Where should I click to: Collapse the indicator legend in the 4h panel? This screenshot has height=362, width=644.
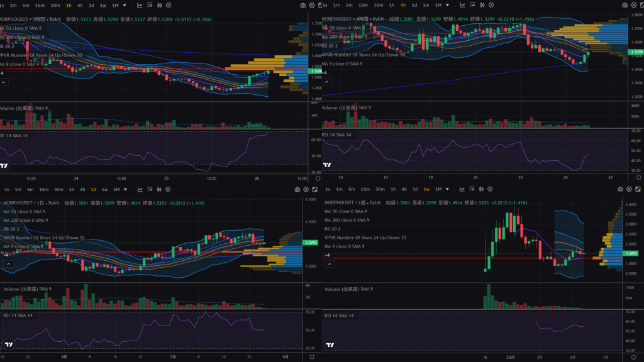point(327,82)
